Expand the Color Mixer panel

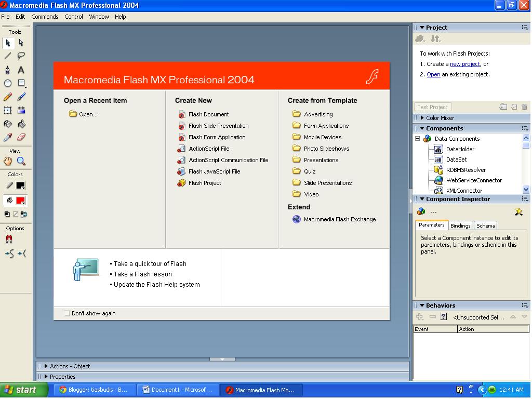tap(422, 118)
